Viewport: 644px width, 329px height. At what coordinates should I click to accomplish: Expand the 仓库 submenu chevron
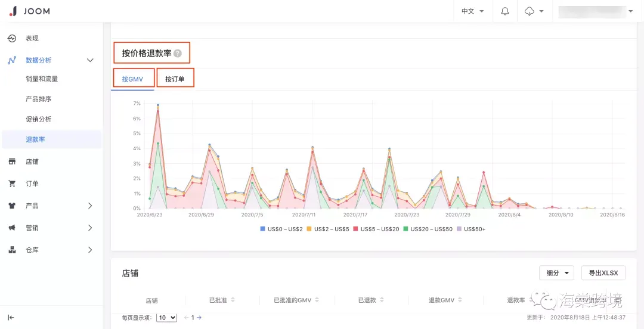(x=91, y=250)
